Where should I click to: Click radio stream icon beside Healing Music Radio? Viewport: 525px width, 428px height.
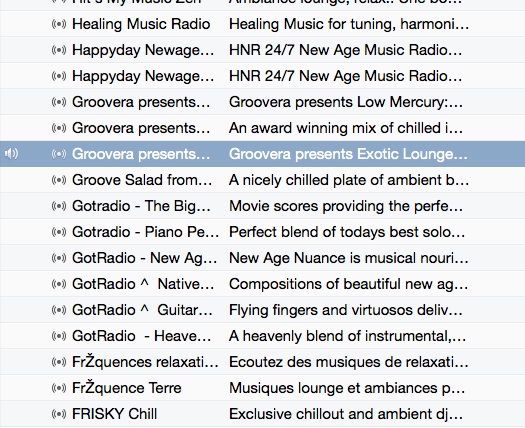tap(59, 24)
